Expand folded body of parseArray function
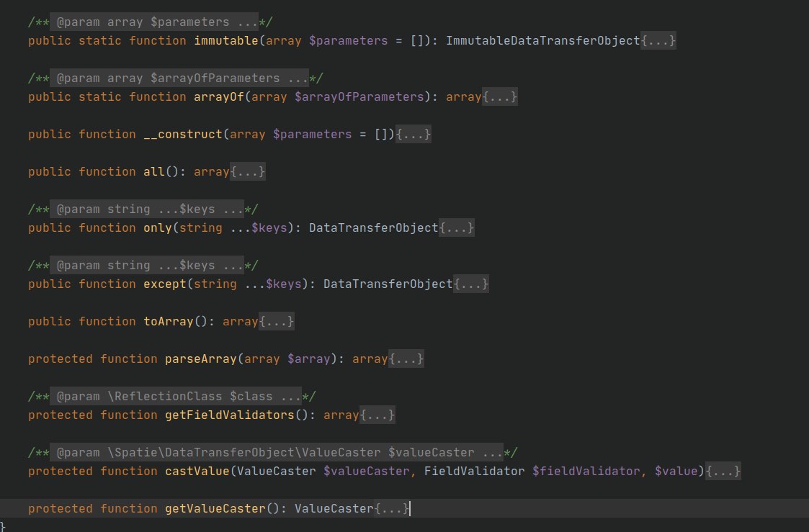This screenshot has width=809, height=532. (x=406, y=359)
